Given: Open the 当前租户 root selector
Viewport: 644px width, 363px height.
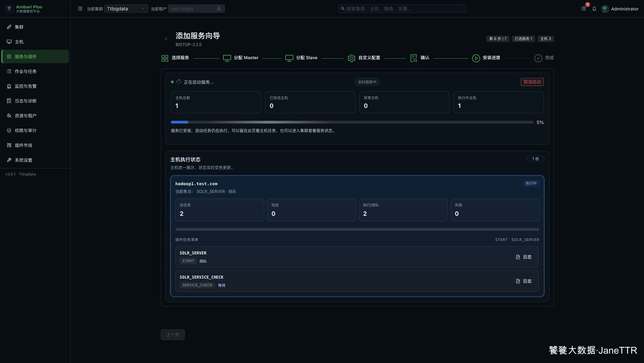Looking at the screenshot, I should click(x=196, y=9).
